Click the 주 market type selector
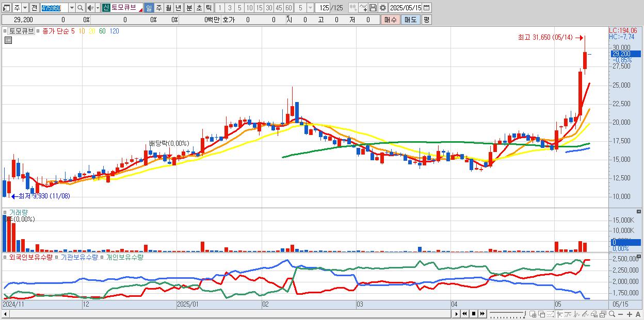 (17, 8)
